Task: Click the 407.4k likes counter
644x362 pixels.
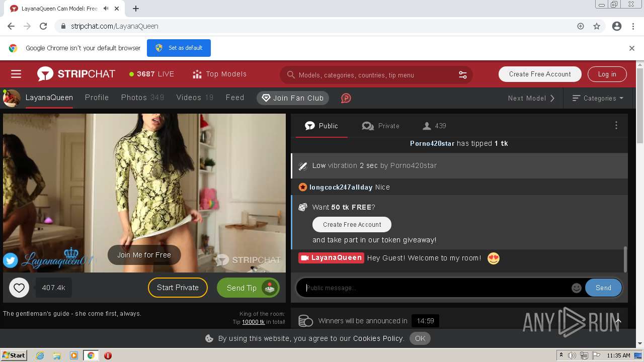Action: pos(54,288)
